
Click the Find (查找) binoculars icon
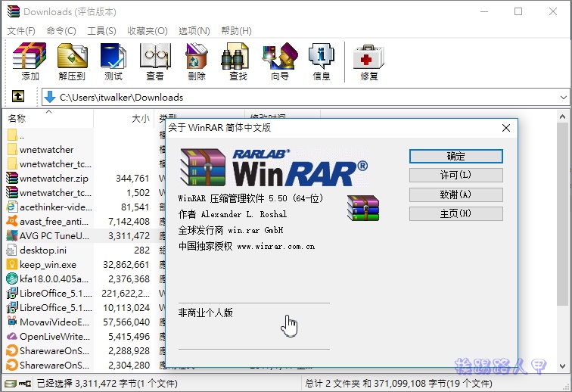coord(235,56)
